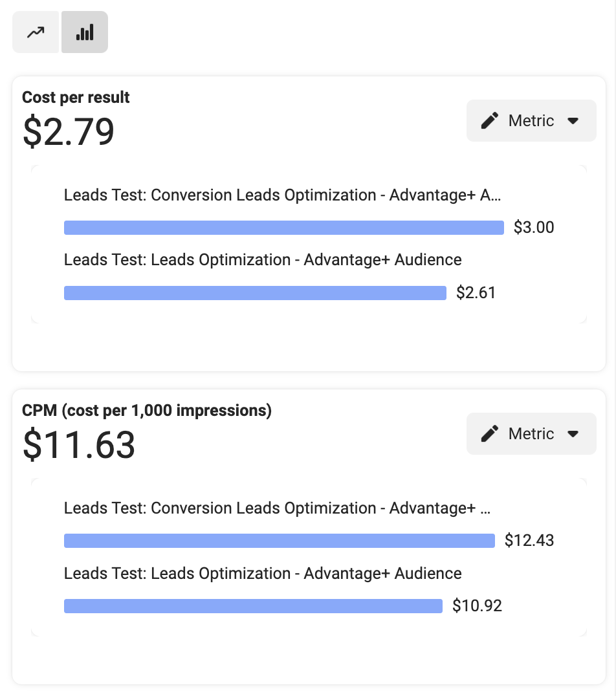Image resolution: width=616 pixels, height=696 pixels.
Task: Switch to trend line chart view
Action: tap(36, 32)
